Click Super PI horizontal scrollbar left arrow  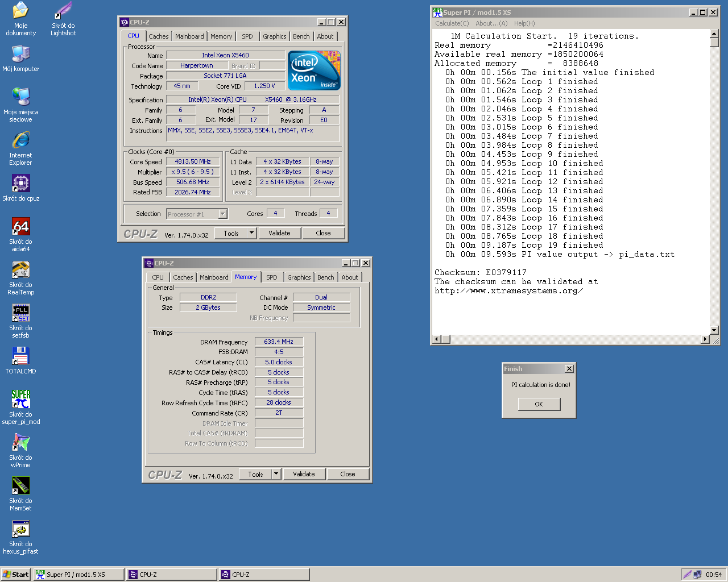(x=437, y=339)
